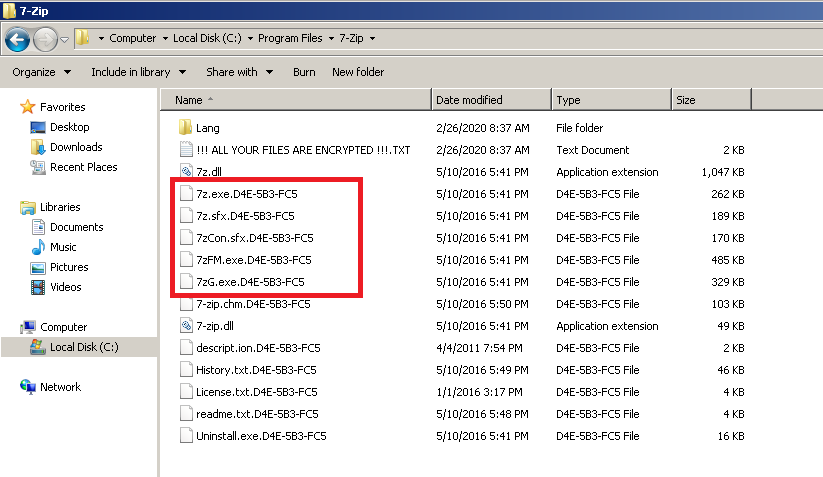Expand the Include in library dropdown
The width and height of the screenshot is (823, 477).
tap(137, 72)
